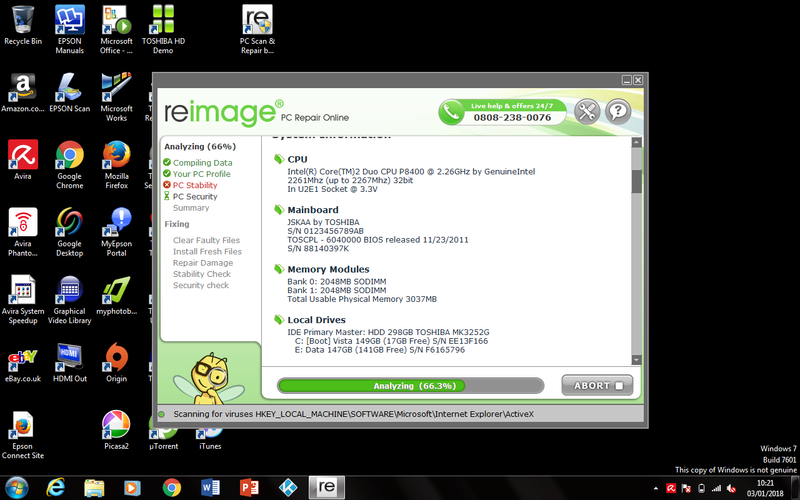Minimize the Reimage window

tap(627, 80)
